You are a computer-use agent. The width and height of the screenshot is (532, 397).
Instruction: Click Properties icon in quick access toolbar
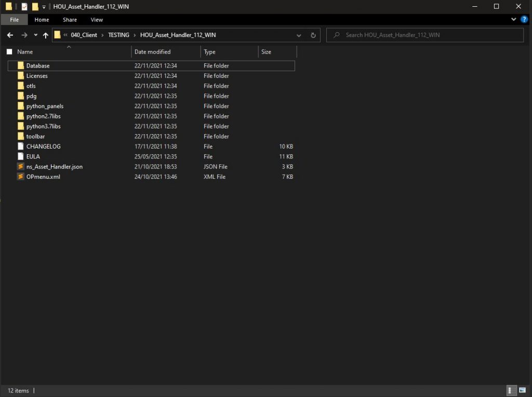click(24, 7)
